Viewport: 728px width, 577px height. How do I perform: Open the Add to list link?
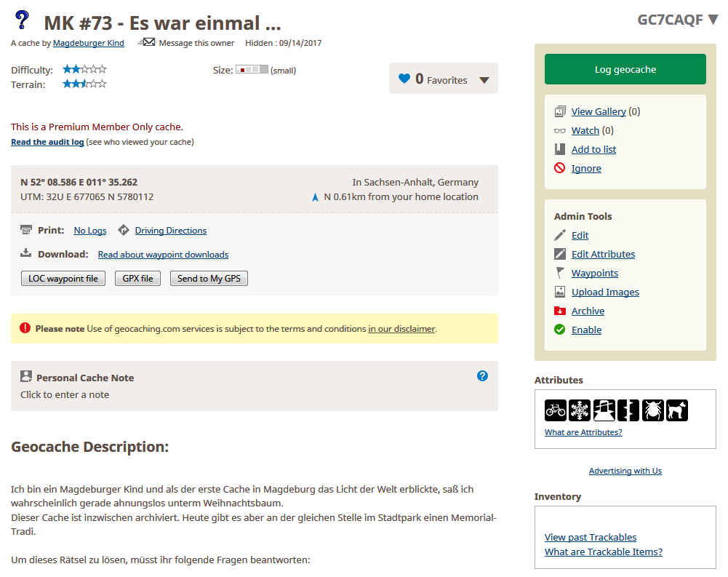(x=593, y=150)
